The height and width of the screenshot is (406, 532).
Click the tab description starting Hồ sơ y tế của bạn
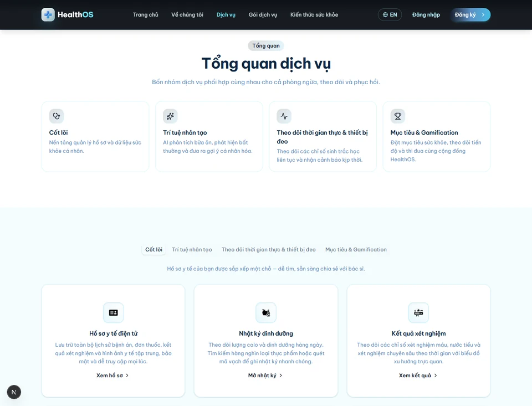[266, 269]
